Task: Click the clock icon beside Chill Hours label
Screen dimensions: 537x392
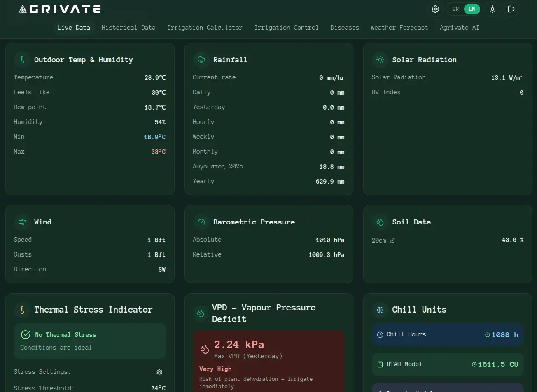Action: tap(380, 335)
